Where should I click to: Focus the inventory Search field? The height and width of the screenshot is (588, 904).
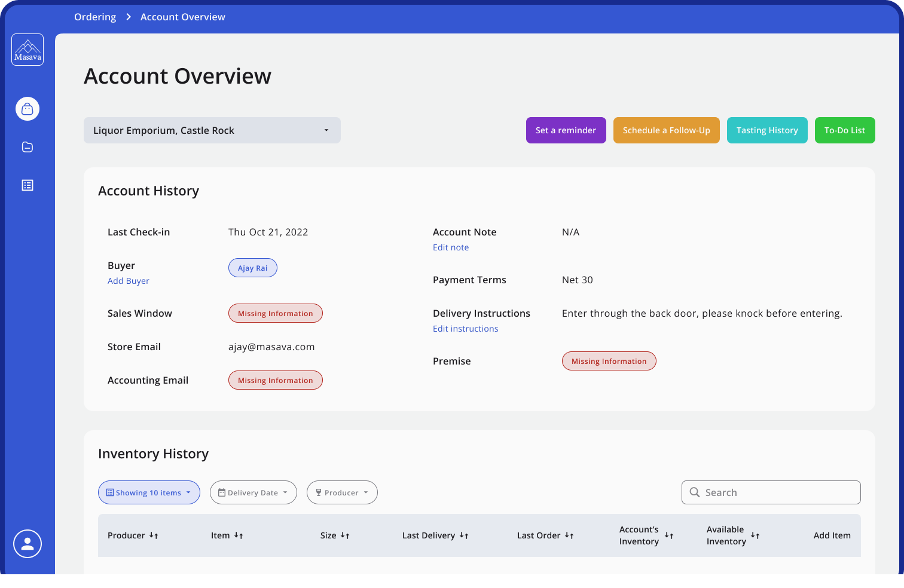771,492
